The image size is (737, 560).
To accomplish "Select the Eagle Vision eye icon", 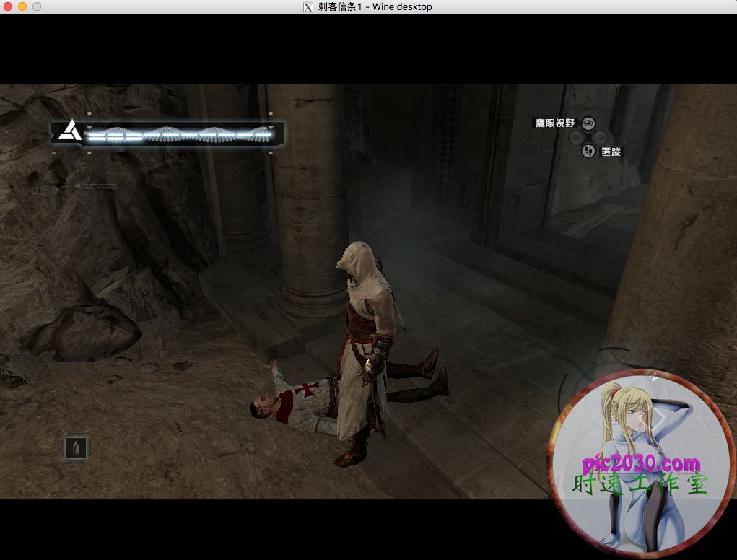I will click(588, 123).
